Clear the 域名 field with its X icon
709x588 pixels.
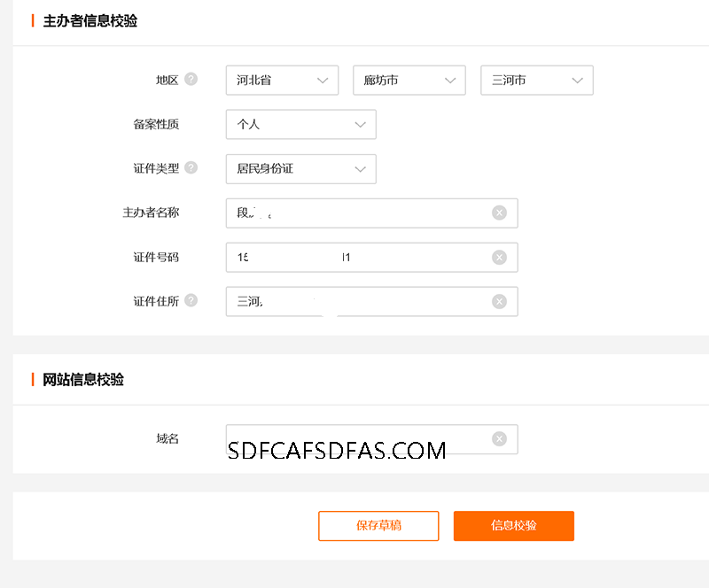coord(499,438)
